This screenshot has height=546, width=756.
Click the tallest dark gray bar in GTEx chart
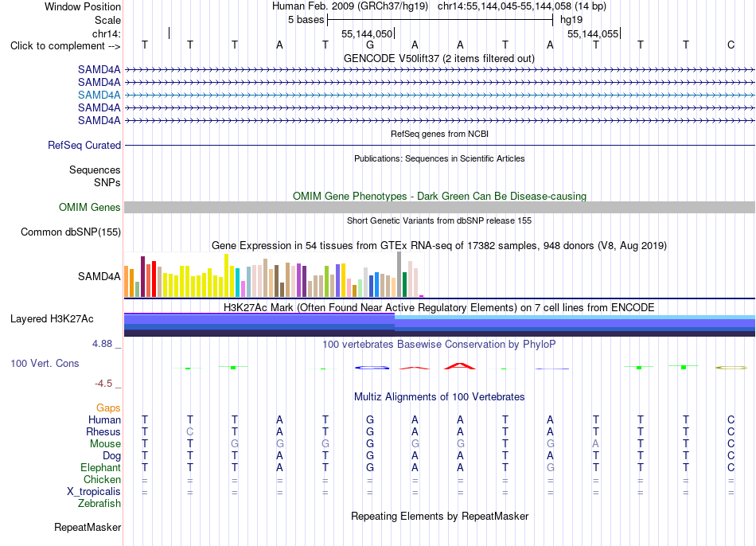(x=399, y=274)
